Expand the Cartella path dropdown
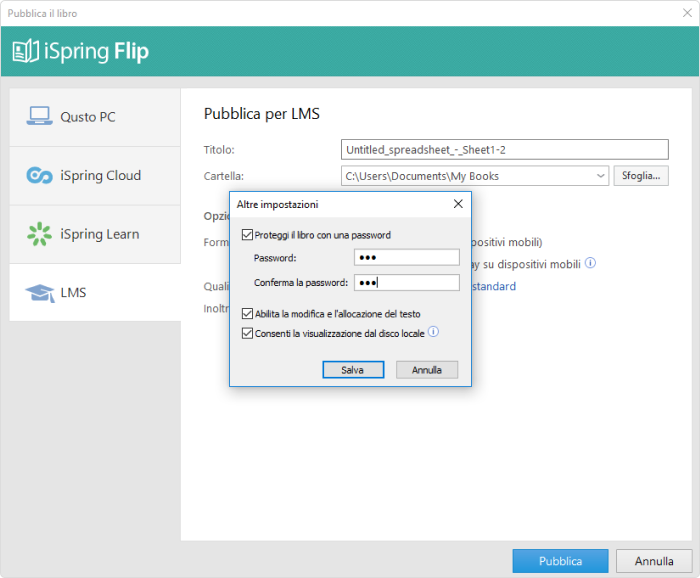Image resolution: width=700 pixels, height=578 pixels. click(x=600, y=176)
